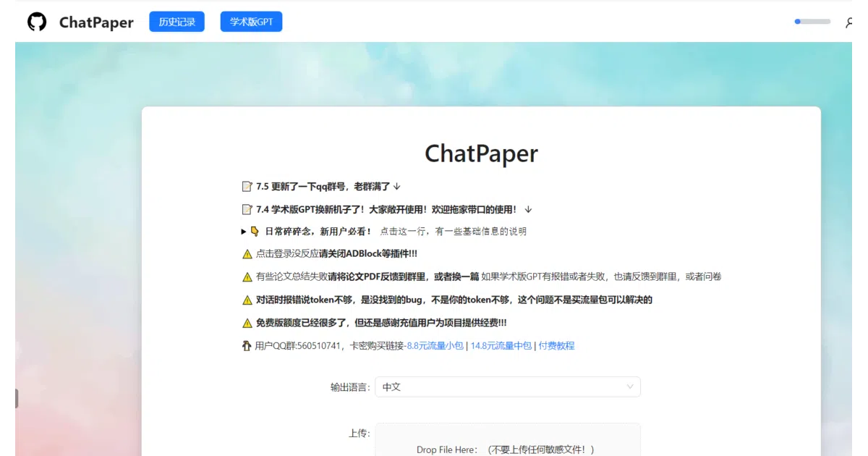Click the 输出语言 label

tap(350, 387)
